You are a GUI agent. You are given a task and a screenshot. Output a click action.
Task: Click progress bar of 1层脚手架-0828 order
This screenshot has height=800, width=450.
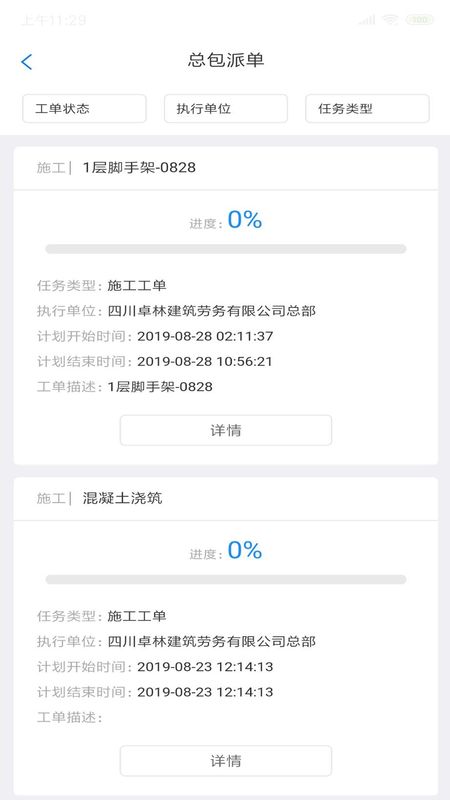click(x=226, y=249)
